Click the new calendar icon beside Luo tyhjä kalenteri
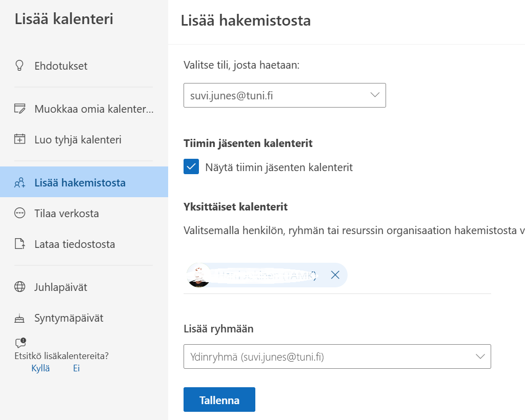This screenshot has width=525, height=420. point(20,139)
